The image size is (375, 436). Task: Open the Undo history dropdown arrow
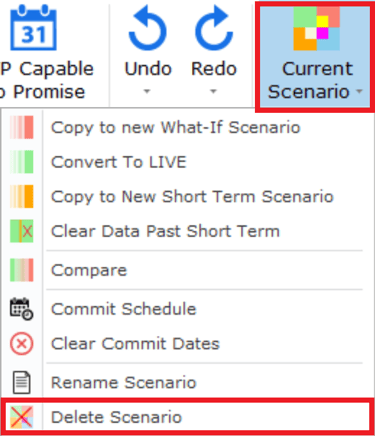pyautogui.click(x=147, y=91)
